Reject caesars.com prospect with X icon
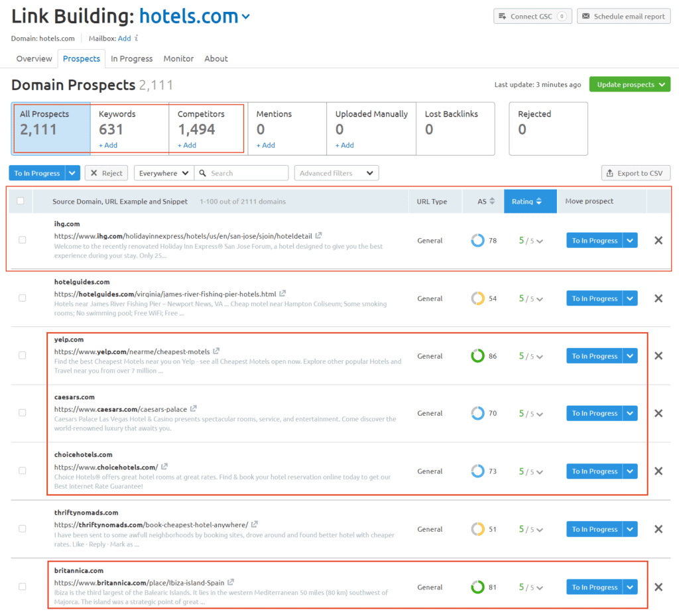The height and width of the screenshot is (616, 679). (658, 413)
